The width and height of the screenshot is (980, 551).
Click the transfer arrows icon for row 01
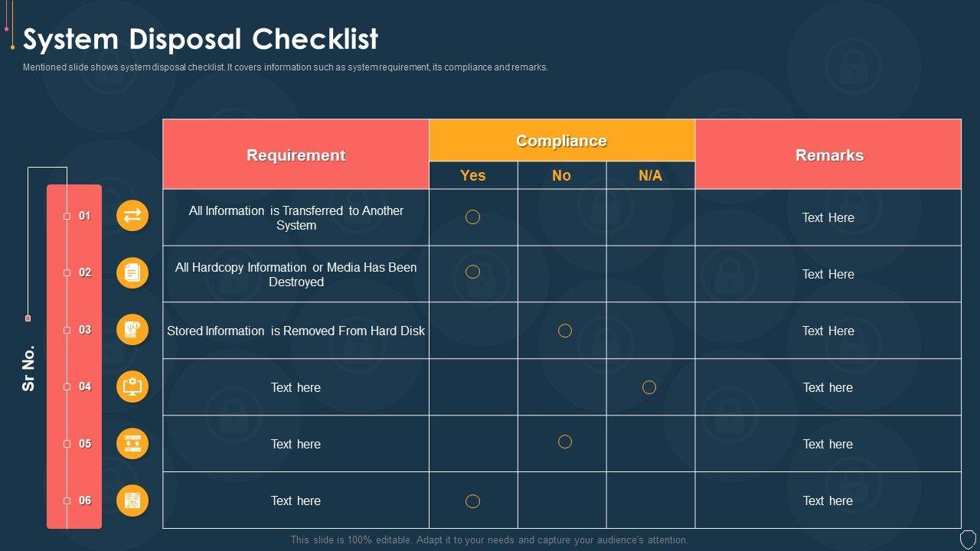coord(132,216)
